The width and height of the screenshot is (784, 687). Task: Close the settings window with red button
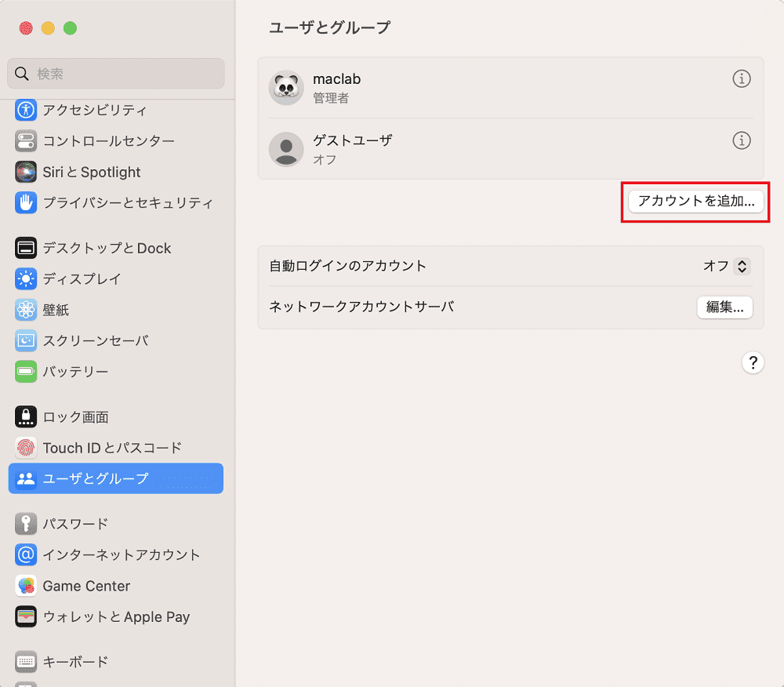26,28
